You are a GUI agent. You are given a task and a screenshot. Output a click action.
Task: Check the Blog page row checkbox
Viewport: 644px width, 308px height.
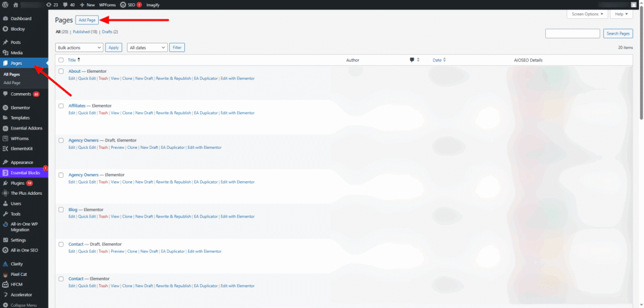61,209
